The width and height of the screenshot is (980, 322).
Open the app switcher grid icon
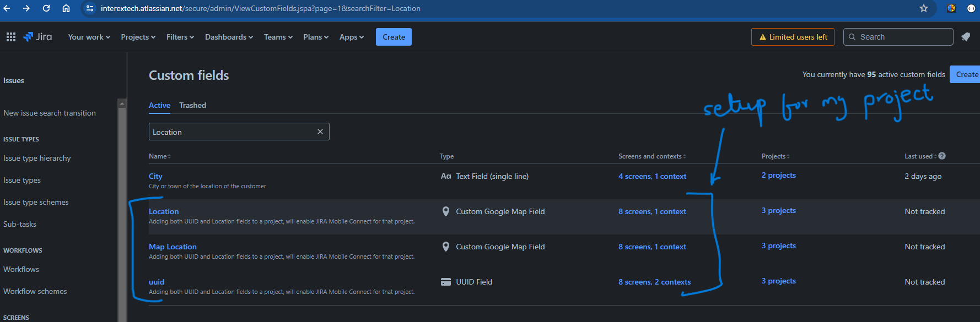tap(11, 37)
